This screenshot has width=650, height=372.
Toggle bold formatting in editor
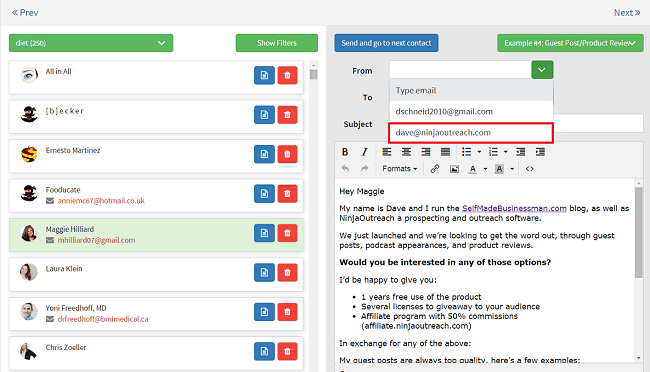point(345,152)
